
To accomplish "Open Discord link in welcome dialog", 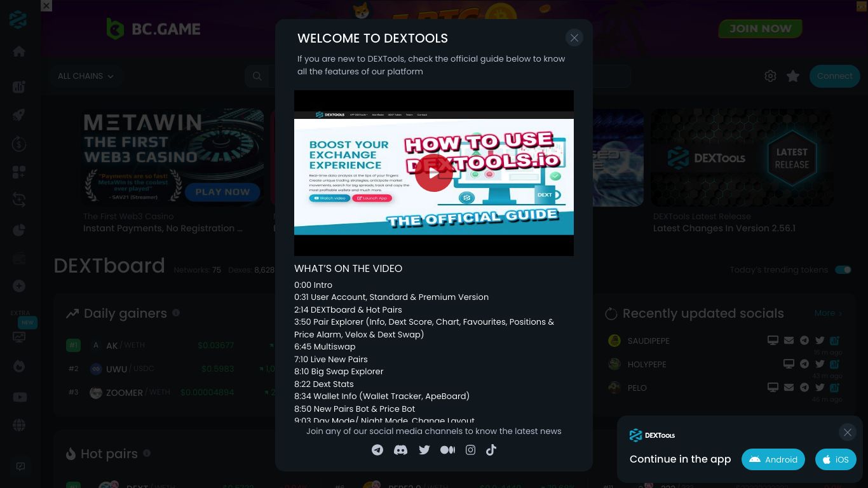I will coord(400,450).
